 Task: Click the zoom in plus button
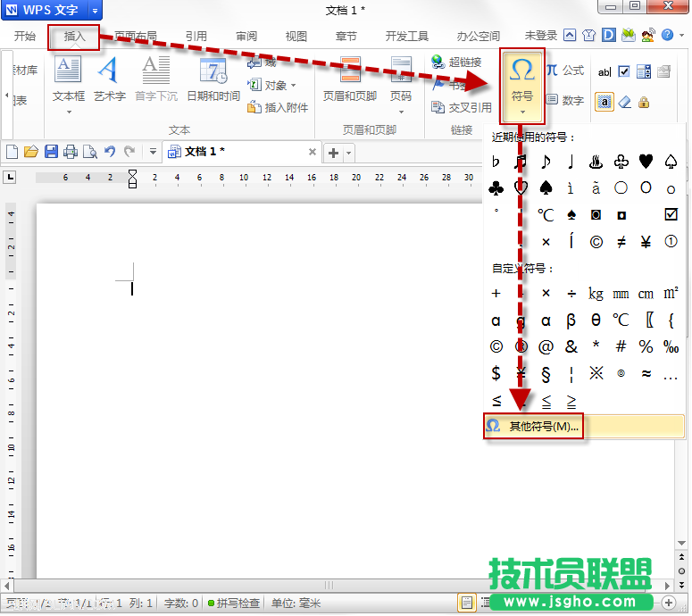(668, 603)
